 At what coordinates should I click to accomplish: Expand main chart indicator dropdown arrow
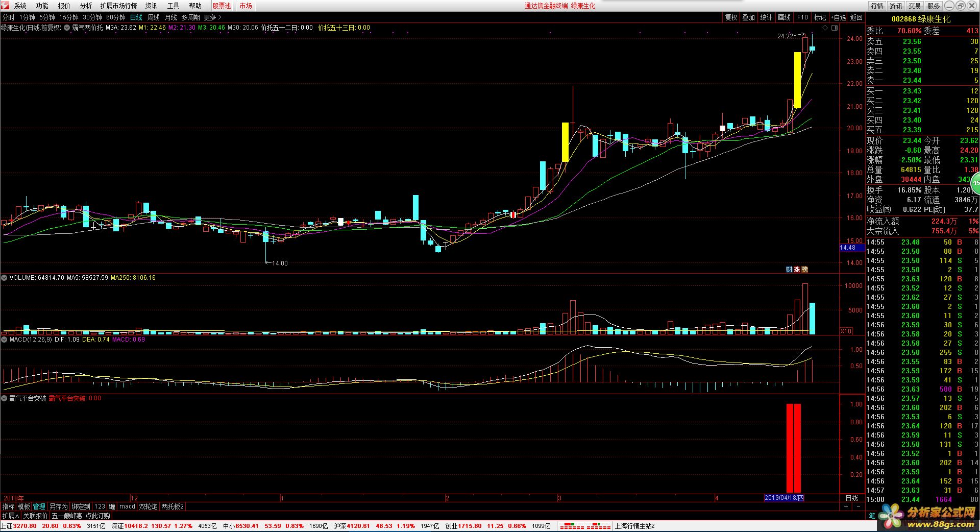pyautogui.click(x=67, y=28)
